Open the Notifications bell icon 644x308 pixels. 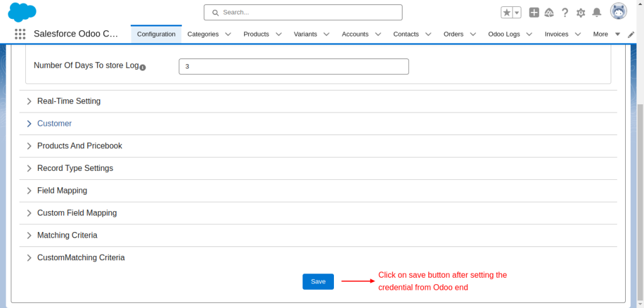pyautogui.click(x=596, y=13)
